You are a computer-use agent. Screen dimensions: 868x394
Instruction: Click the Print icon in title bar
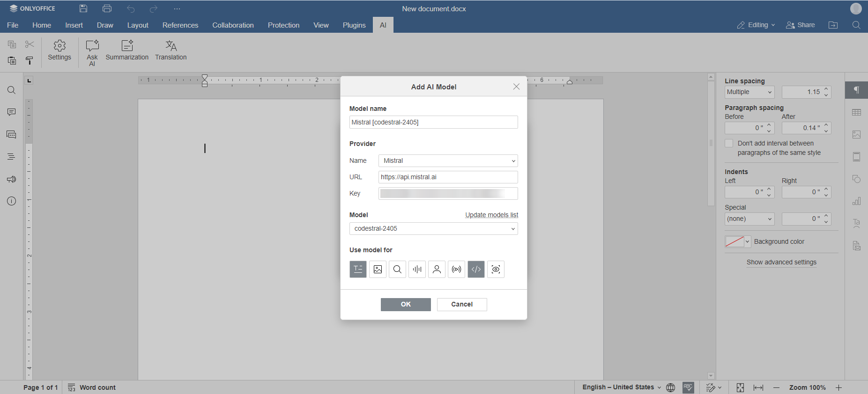coord(107,8)
